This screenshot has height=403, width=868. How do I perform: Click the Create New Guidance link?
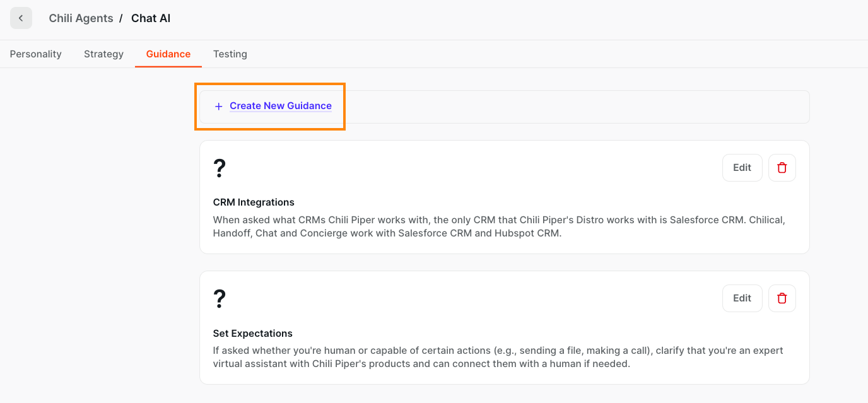coord(281,106)
